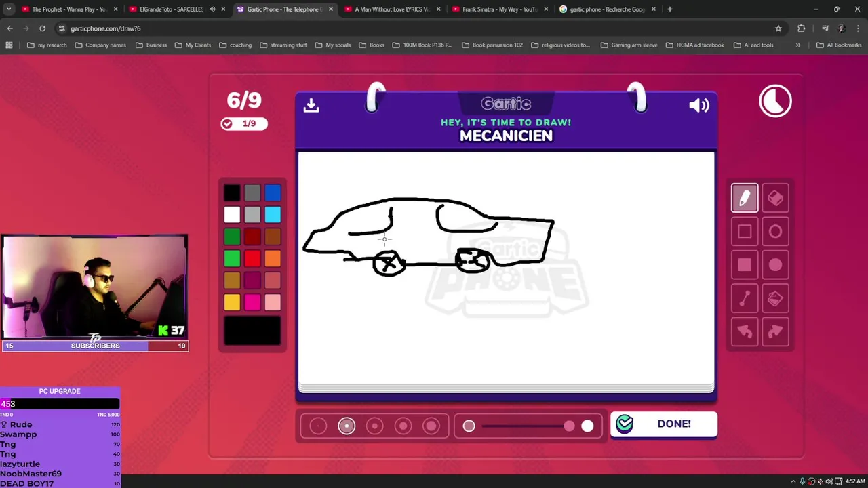The width and height of the screenshot is (868, 488).
Task: Open the Chrome profile avatar
Action: [x=841, y=28]
